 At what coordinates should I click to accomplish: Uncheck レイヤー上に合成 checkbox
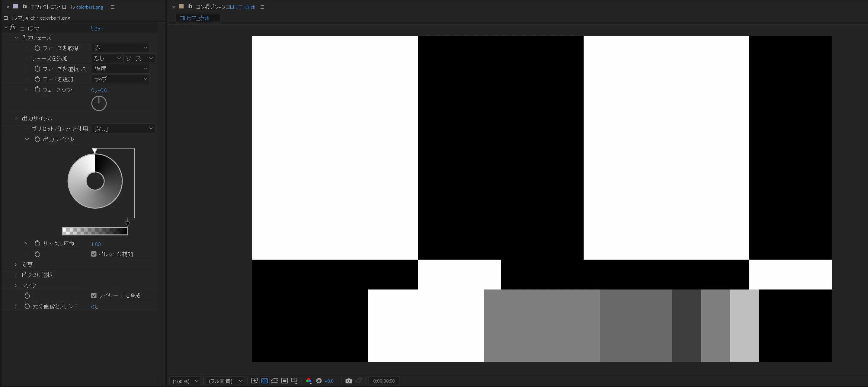tap(94, 296)
